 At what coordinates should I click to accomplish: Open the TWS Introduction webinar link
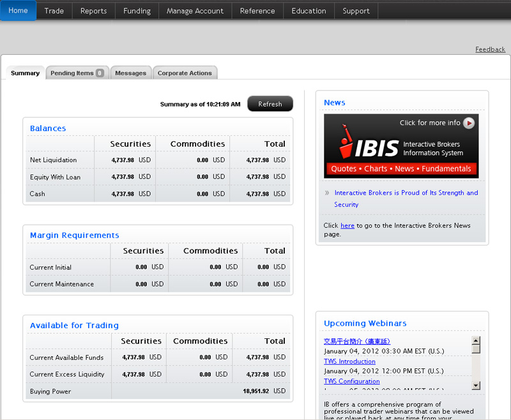[349, 361]
